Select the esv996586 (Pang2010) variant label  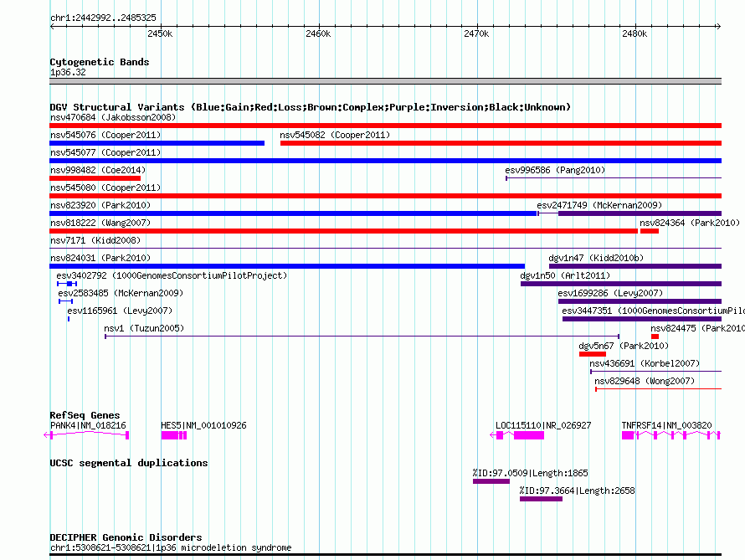tap(555, 170)
